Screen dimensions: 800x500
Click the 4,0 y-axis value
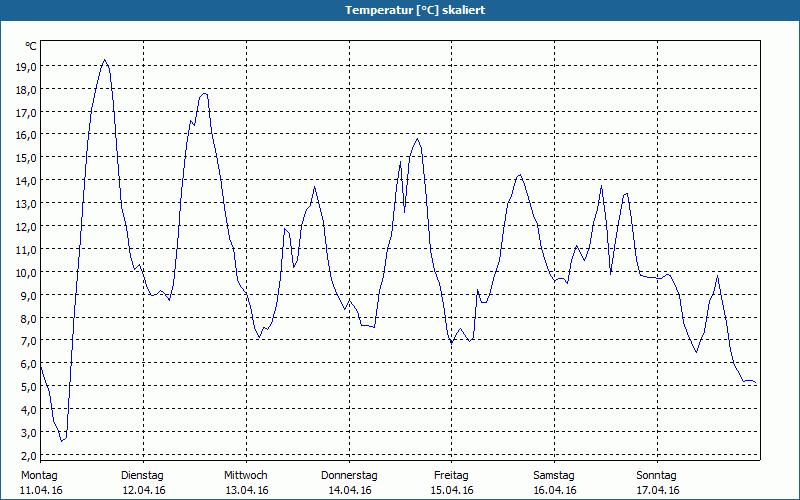(x=29, y=409)
